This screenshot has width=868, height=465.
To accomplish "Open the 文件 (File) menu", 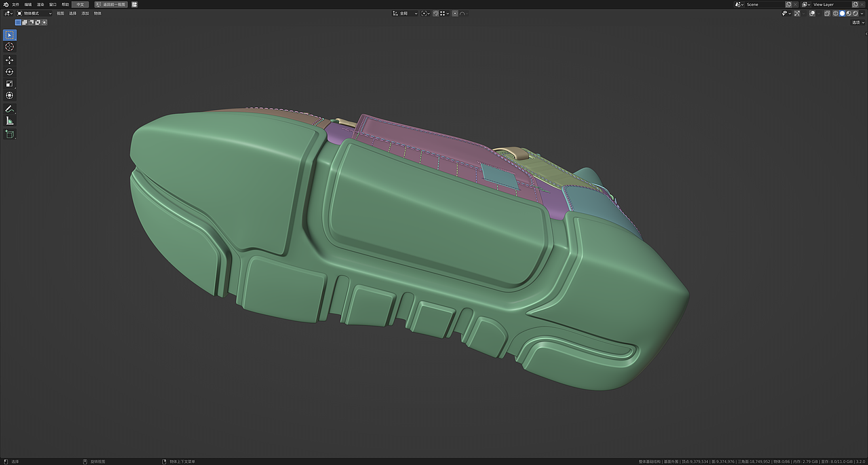I will 16,4.
